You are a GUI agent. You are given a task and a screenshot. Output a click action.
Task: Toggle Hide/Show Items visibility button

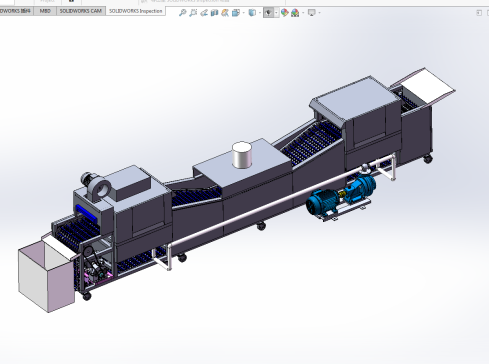(268, 13)
